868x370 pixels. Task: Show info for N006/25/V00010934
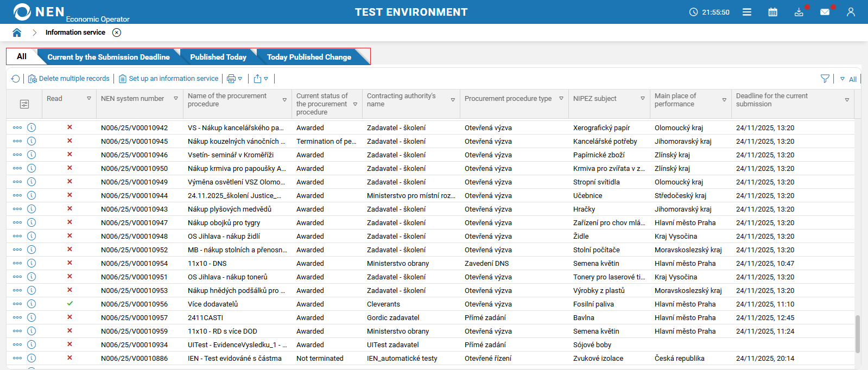[x=31, y=345]
